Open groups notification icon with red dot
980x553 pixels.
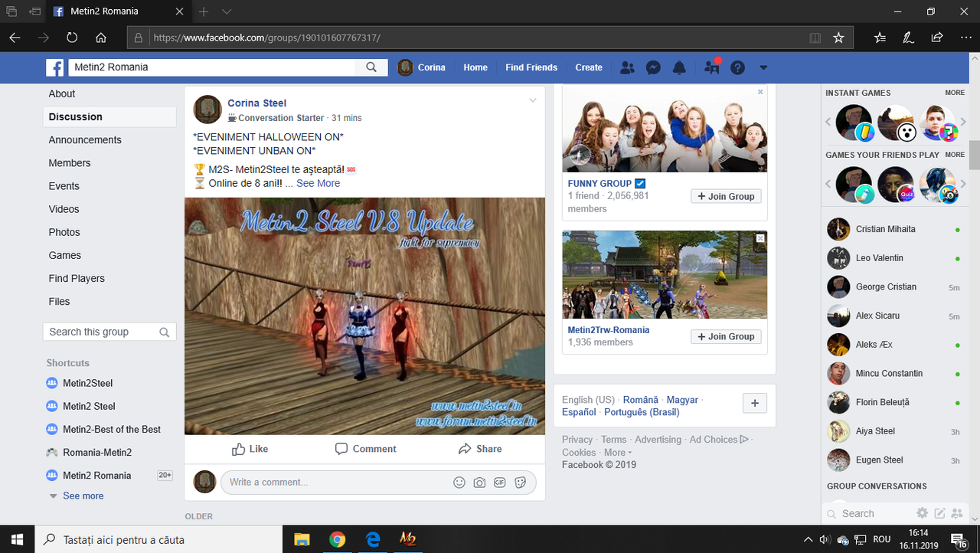pyautogui.click(x=712, y=67)
